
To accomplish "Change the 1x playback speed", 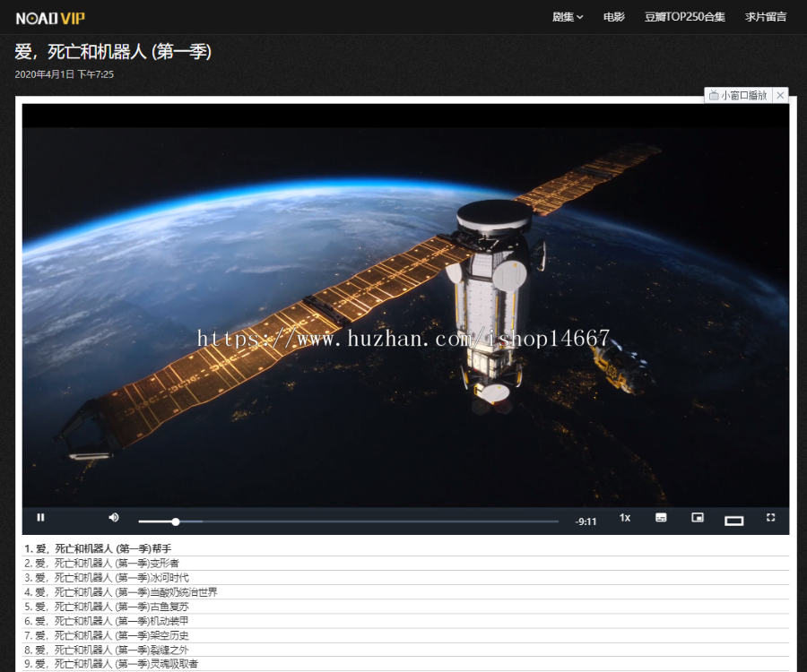I will [x=625, y=518].
